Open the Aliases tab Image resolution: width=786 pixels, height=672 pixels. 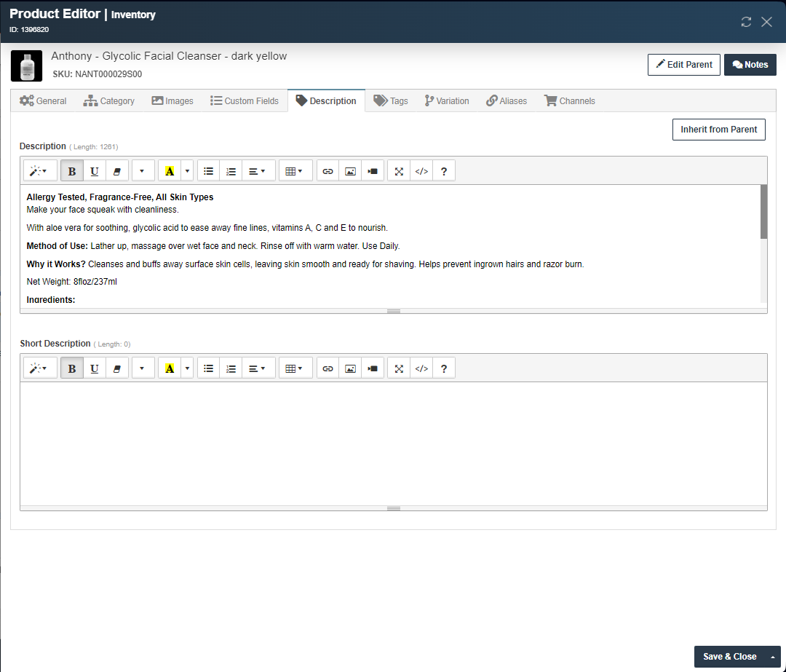507,100
